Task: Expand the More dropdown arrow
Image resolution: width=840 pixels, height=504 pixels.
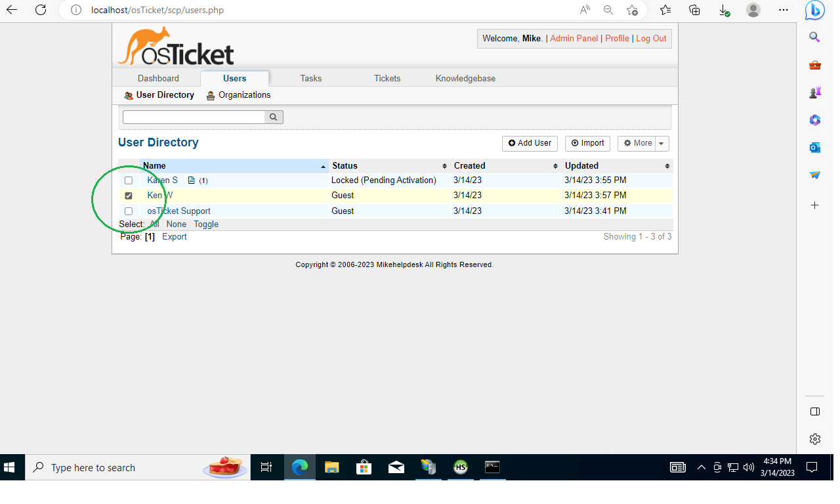Action: pos(661,143)
